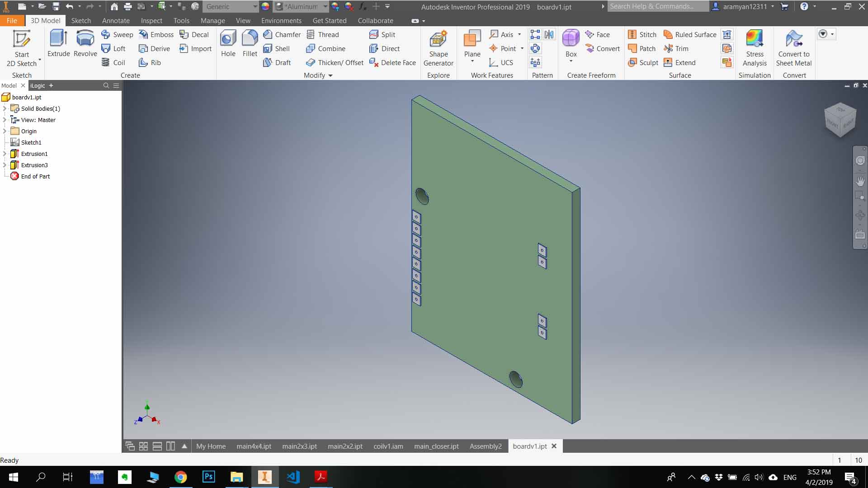Open the main2x3.ipt document tab
The height and width of the screenshot is (488, 868).
[x=299, y=446]
